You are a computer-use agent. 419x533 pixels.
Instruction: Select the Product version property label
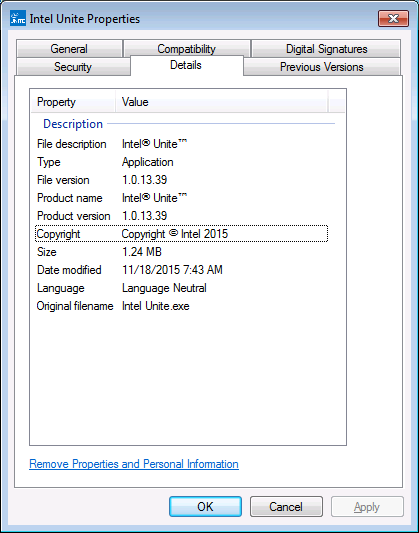(x=74, y=216)
